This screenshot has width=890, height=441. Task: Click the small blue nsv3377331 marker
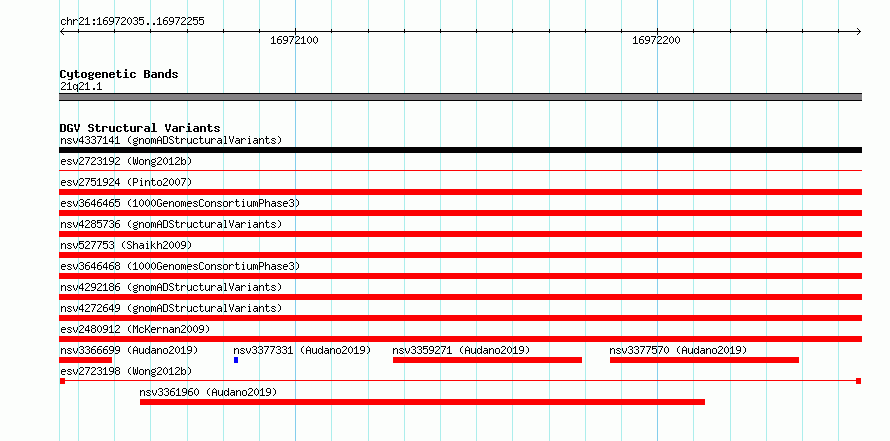[x=236, y=360]
